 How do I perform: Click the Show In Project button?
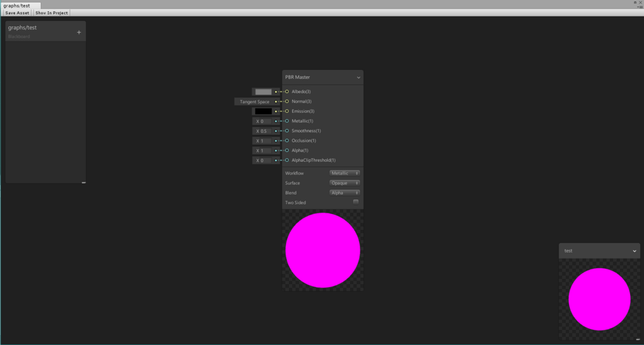[x=52, y=13]
